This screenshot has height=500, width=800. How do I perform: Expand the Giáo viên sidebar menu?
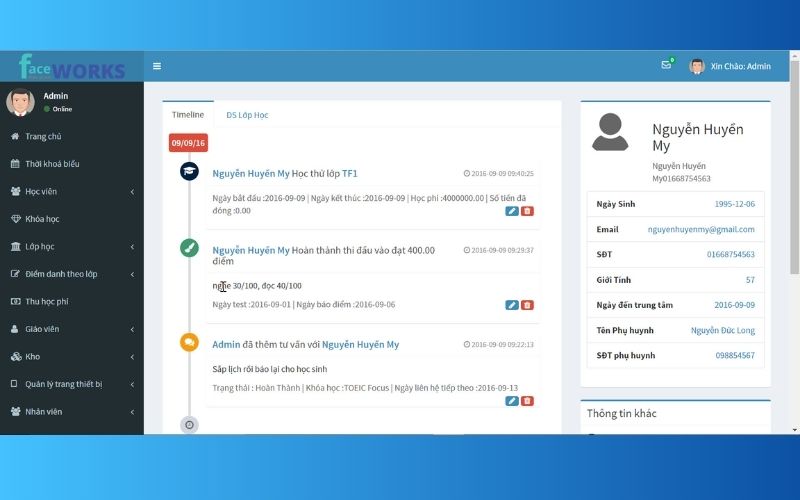click(70, 328)
